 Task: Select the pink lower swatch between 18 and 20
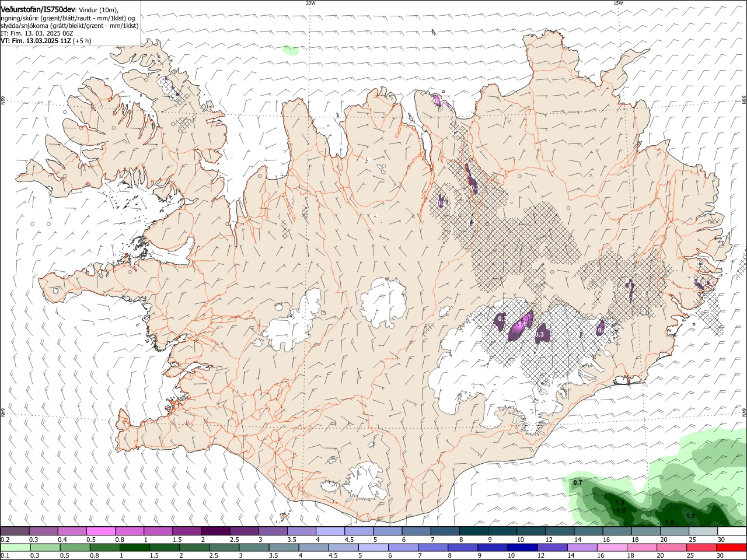[x=643, y=548]
